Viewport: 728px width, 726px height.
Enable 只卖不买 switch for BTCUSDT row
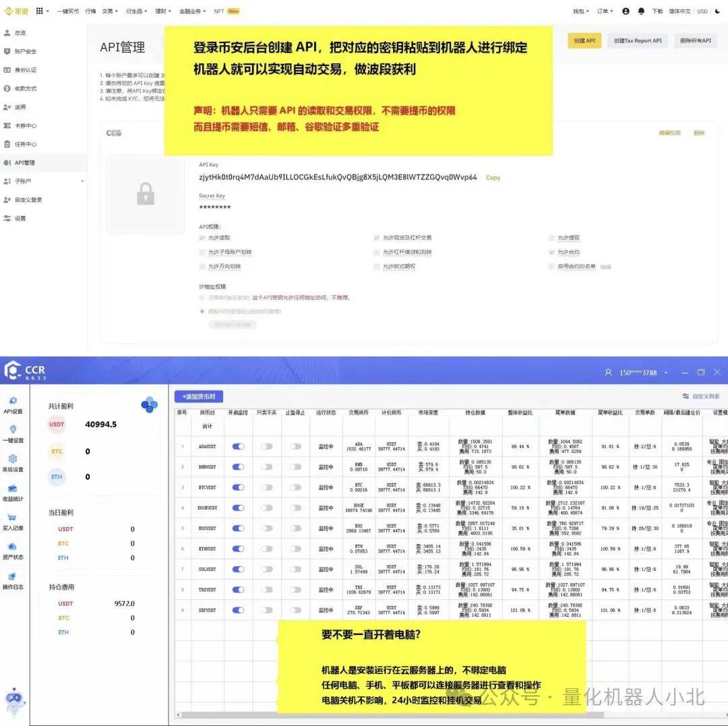[267, 487]
